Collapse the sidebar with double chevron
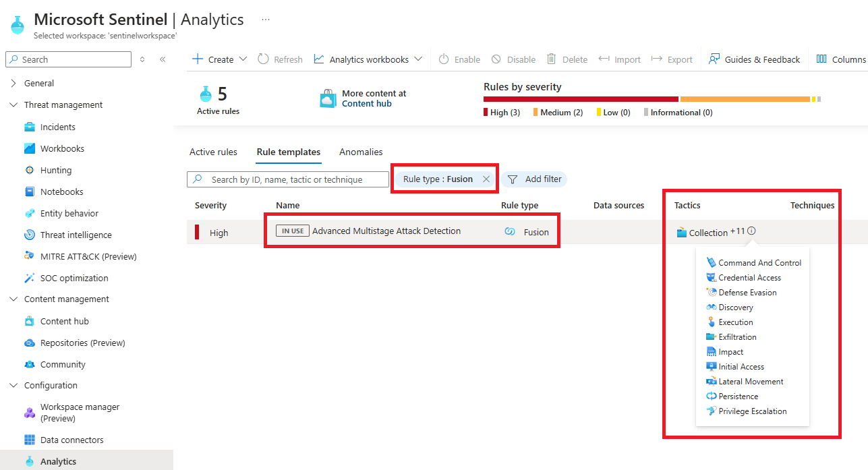This screenshot has width=868, height=470. pos(163,59)
